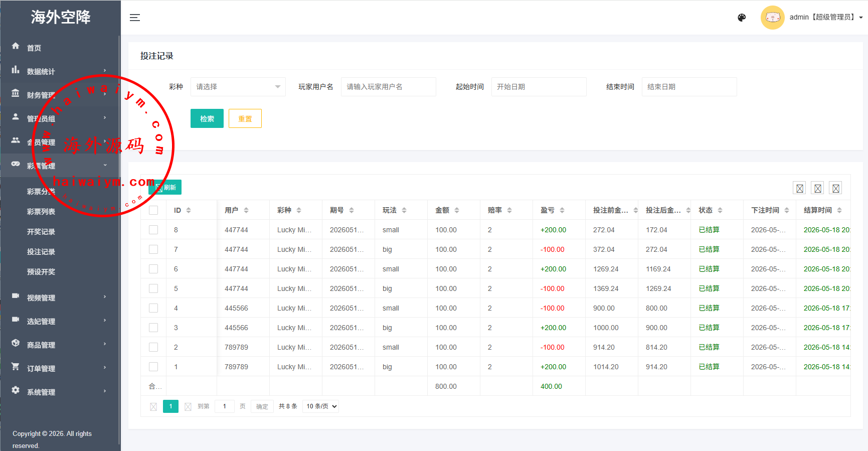Expand the 商品管理 sidebar menu
The width and height of the screenshot is (868, 451).
point(60,345)
